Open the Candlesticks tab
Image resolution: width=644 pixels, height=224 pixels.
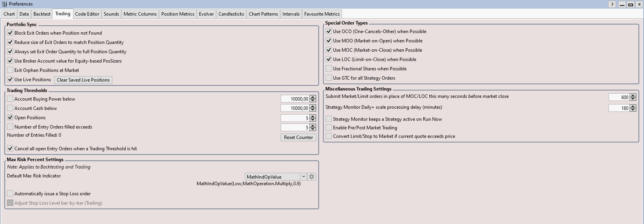(231, 14)
